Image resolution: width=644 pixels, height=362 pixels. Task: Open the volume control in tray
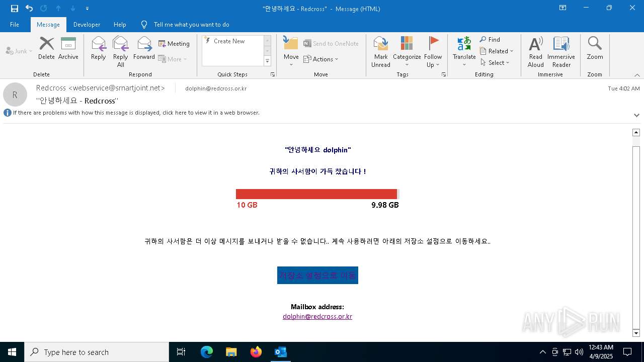[x=579, y=352]
